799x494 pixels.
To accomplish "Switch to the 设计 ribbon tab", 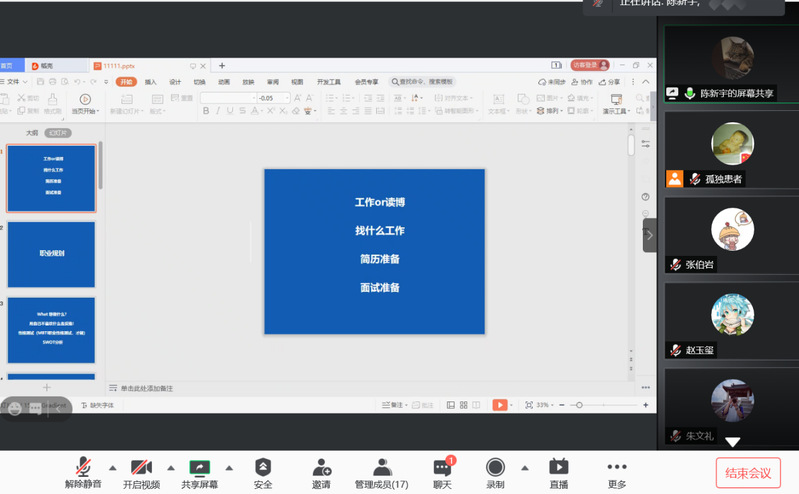I will [175, 82].
